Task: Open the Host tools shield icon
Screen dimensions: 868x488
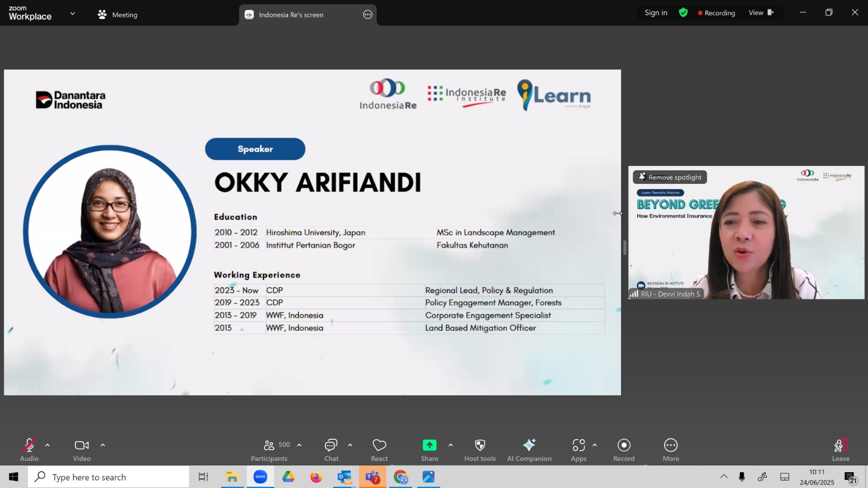Action: (480, 445)
